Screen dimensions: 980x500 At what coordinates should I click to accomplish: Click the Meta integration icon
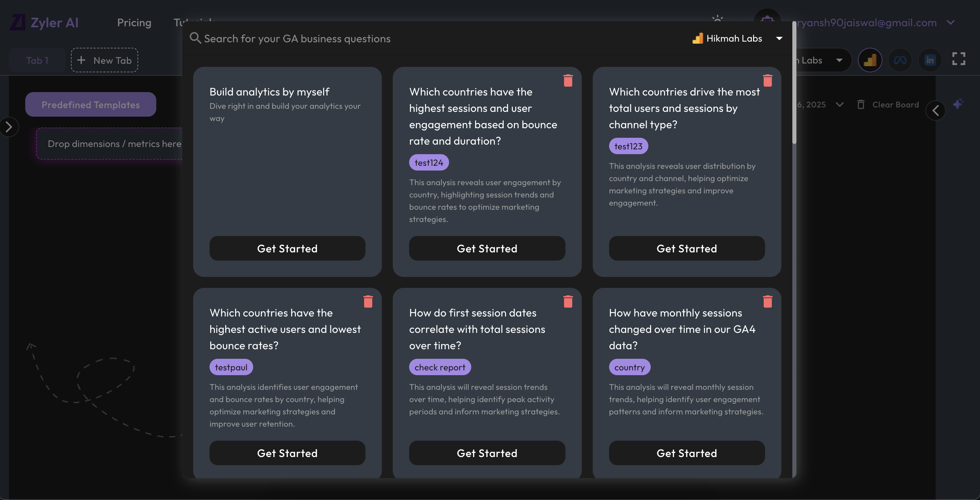(x=900, y=60)
